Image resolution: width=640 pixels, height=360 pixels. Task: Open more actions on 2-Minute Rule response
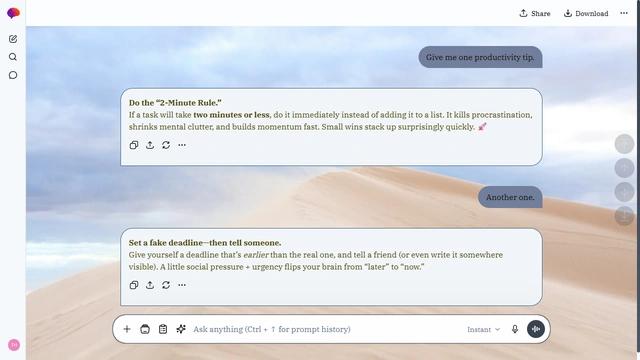pos(182,145)
